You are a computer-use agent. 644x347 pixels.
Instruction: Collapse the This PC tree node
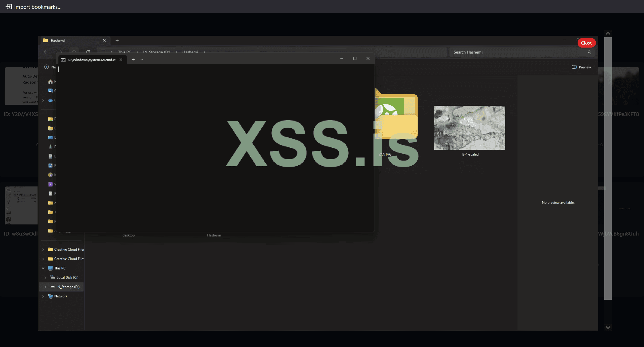(x=43, y=268)
